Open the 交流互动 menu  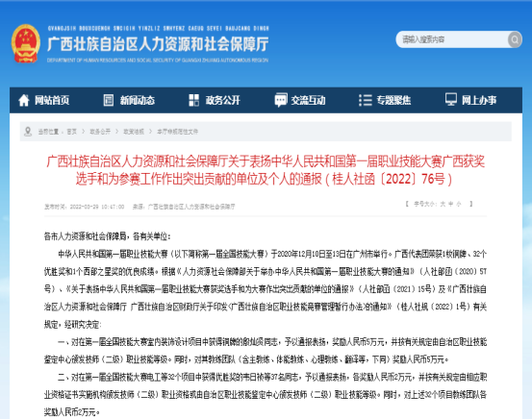[x=308, y=100]
